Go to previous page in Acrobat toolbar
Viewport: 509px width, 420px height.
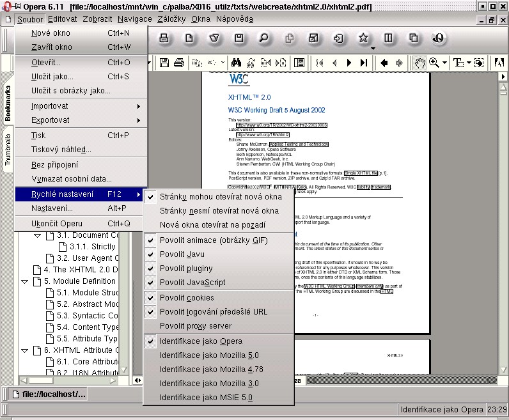[334, 62]
